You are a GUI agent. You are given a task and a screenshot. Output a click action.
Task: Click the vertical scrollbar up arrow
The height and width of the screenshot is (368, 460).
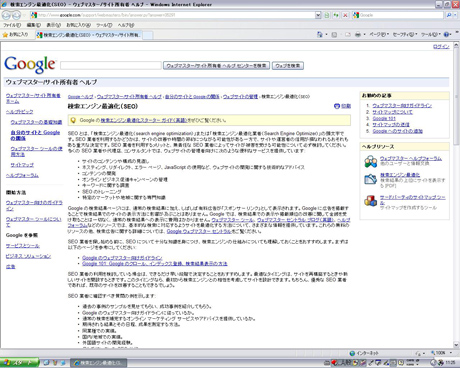(x=457, y=46)
